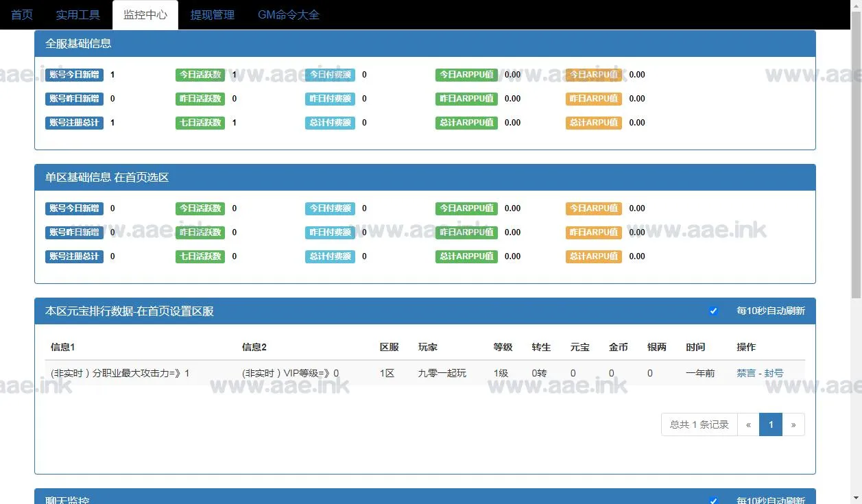Click 总计付费额 badge in 全服基础信息

point(330,123)
